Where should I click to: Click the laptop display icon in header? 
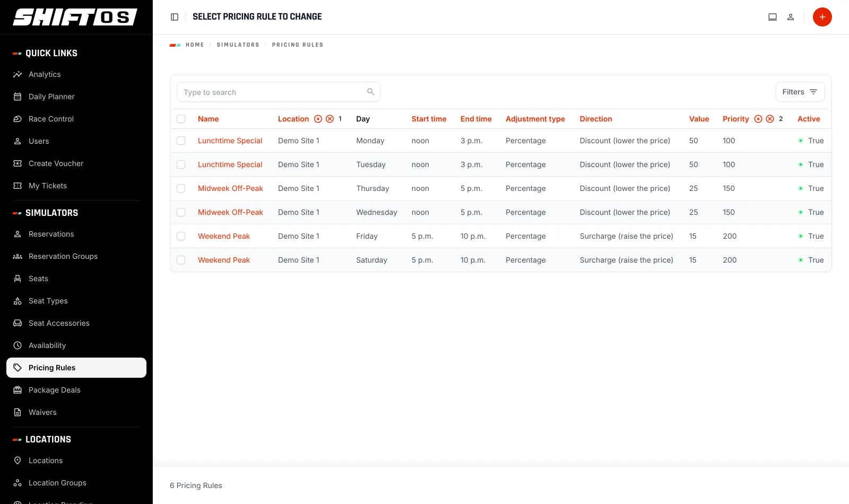773,17
